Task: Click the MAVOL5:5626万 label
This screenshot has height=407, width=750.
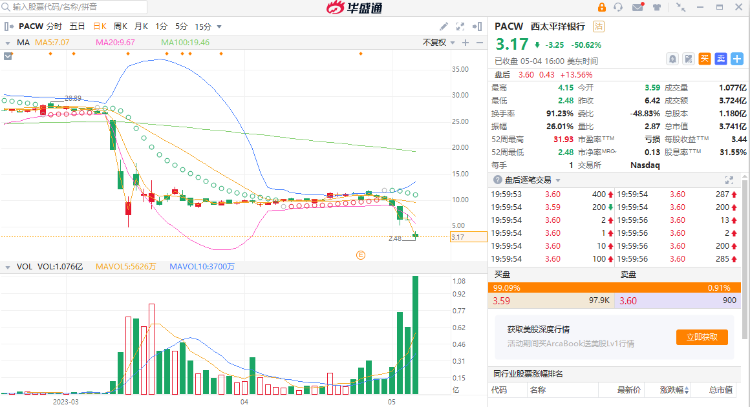Action: pyautogui.click(x=126, y=267)
